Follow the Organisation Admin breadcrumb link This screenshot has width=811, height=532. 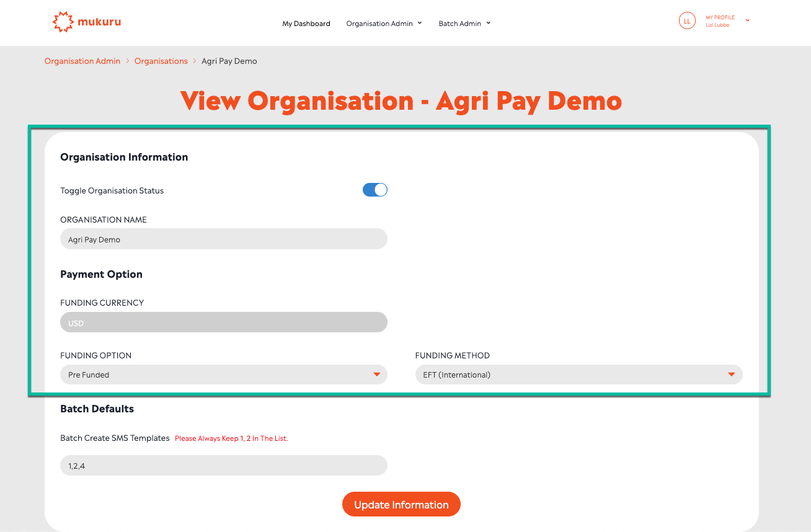(x=82, y=61)
